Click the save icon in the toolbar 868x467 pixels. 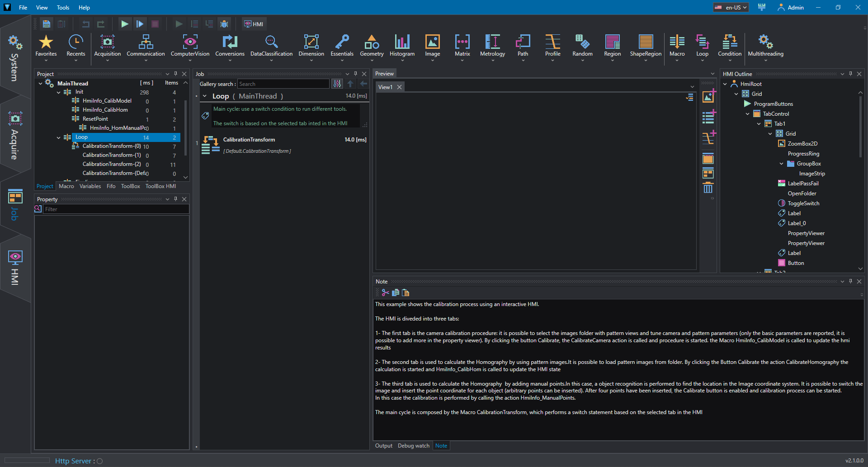coord(47,24)
